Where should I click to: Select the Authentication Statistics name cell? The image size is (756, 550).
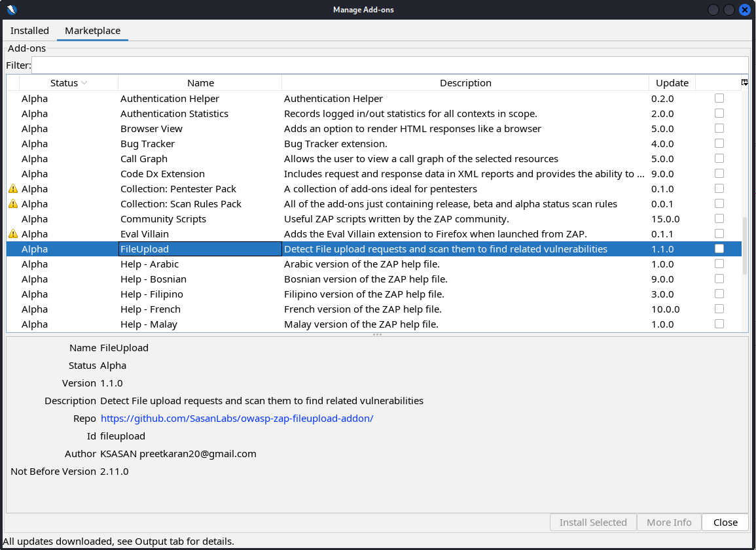pyautogui.click(x=200, y=114)
